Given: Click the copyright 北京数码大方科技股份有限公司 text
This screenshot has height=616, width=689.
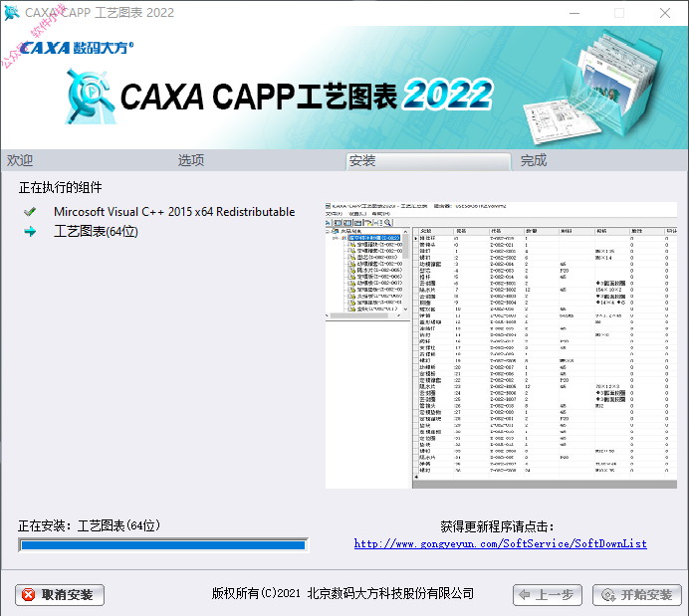Looking at the screenshot, I should (x=343, y=593).
